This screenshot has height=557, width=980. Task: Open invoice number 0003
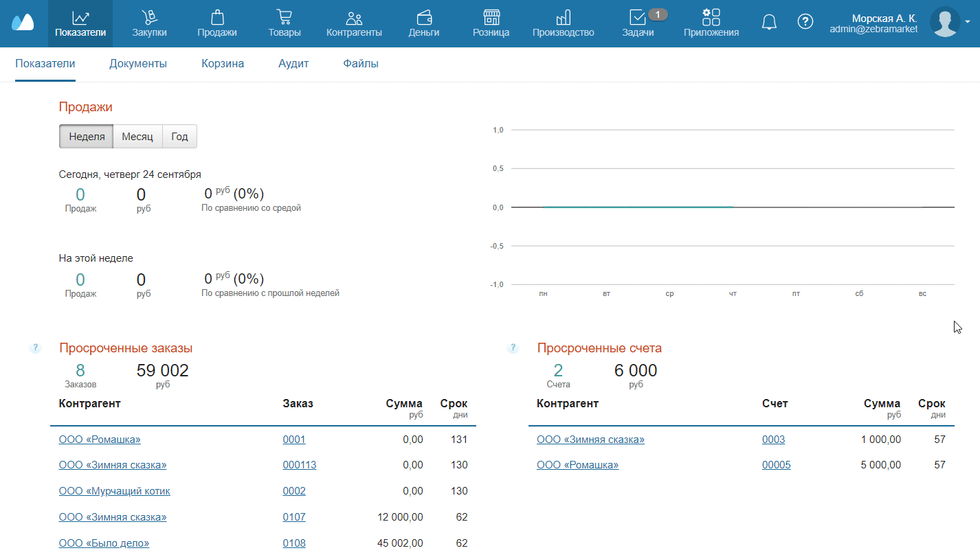(x=773, y=440)
